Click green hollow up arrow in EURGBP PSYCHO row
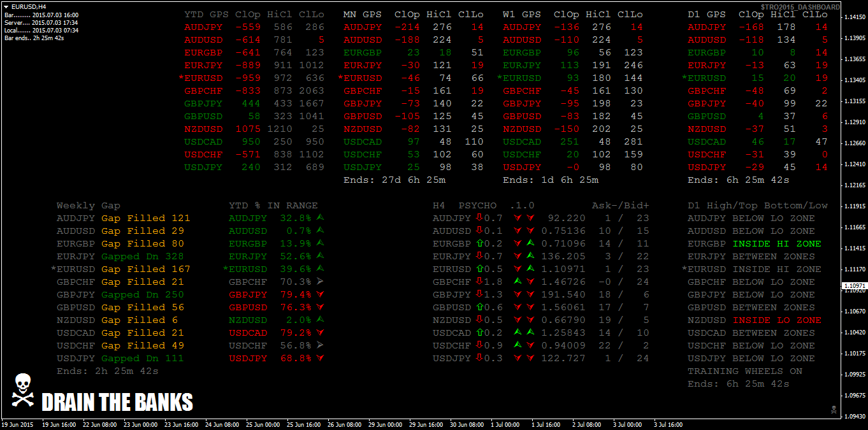Image resolution: width=868 pixels, height=430 pixels. click(479, 243)
